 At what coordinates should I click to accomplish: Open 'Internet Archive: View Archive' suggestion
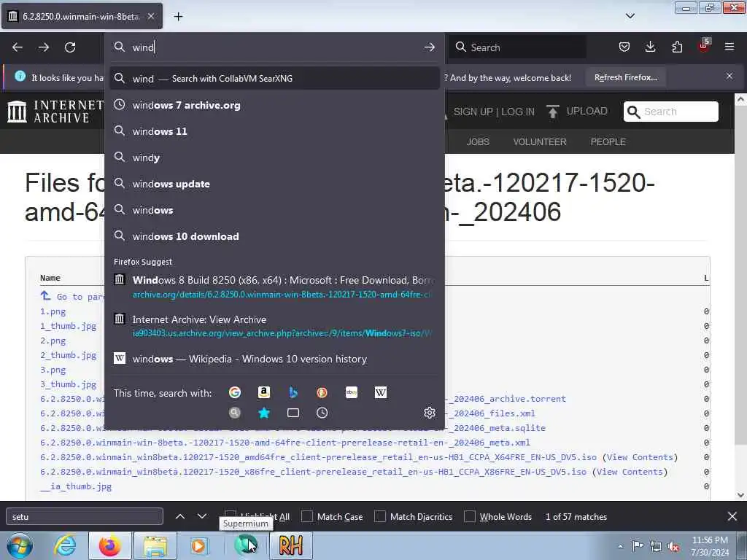pyautogui.click(x=274, y=326)
